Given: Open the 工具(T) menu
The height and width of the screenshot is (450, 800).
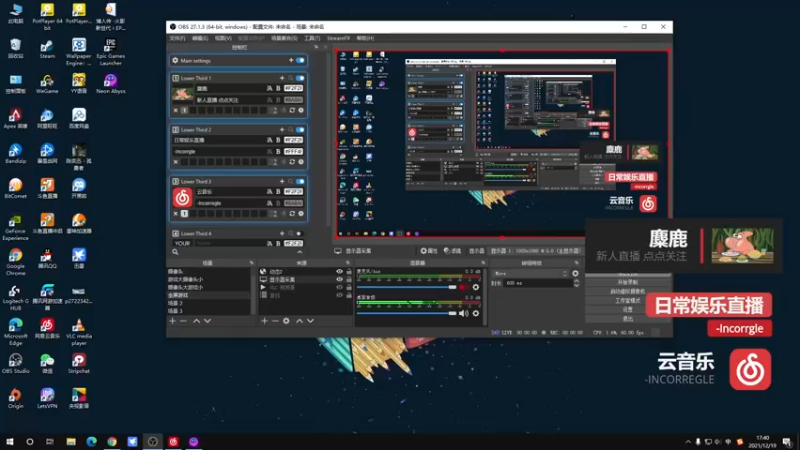Looking at the screenshot, I should click(x=312, y=38).
